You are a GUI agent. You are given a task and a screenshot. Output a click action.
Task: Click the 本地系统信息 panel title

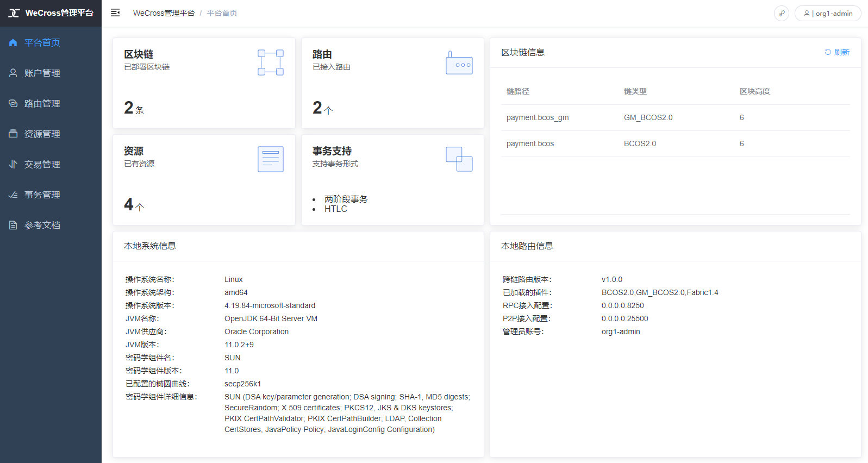[150, 246]
